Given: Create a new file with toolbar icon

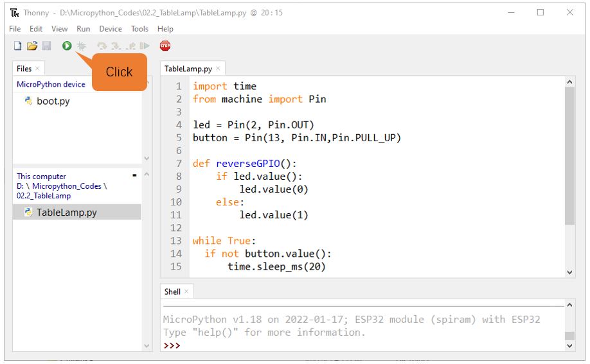Looking at the screenshot, I should click(x=18, y=46).
